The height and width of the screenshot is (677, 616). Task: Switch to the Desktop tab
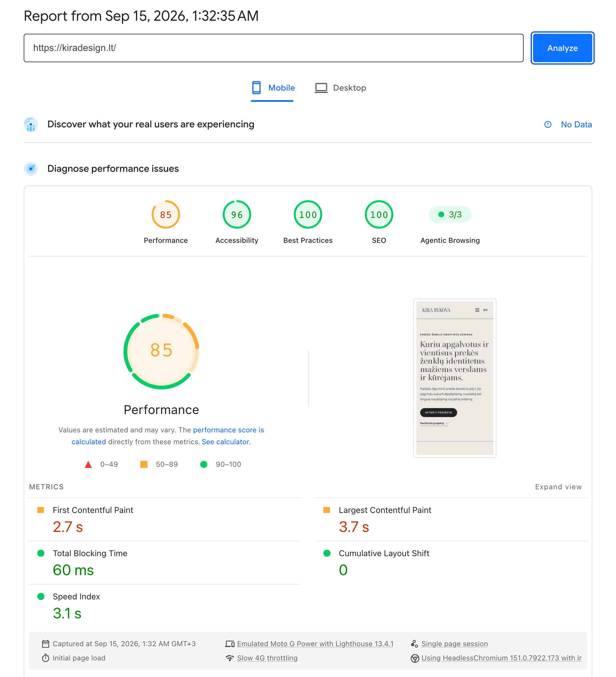click(340, 88)
